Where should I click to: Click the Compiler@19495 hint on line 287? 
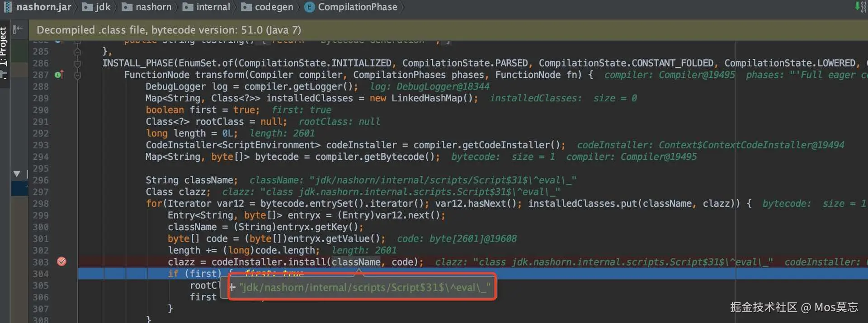(x=697, y=75)
